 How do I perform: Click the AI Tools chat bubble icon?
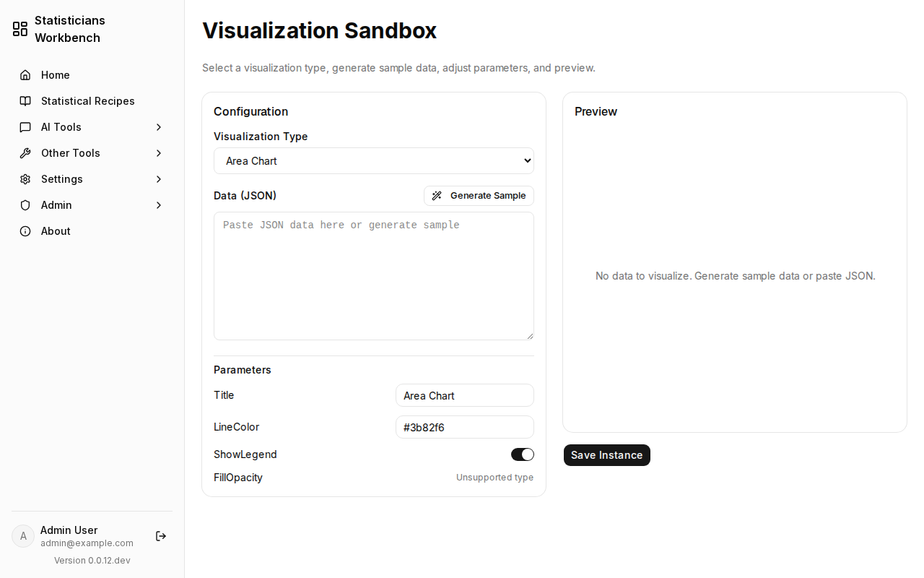click(x=25, y=127)
